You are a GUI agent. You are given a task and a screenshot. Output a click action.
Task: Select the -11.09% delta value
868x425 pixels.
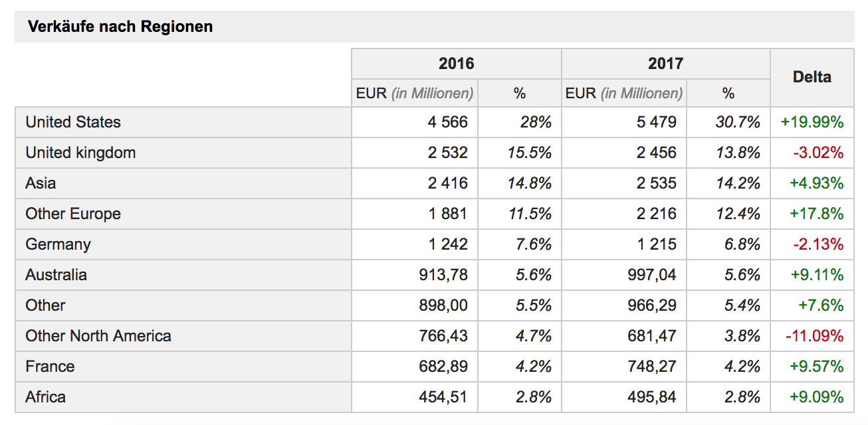pyautogui.click(x=814, y=336)
